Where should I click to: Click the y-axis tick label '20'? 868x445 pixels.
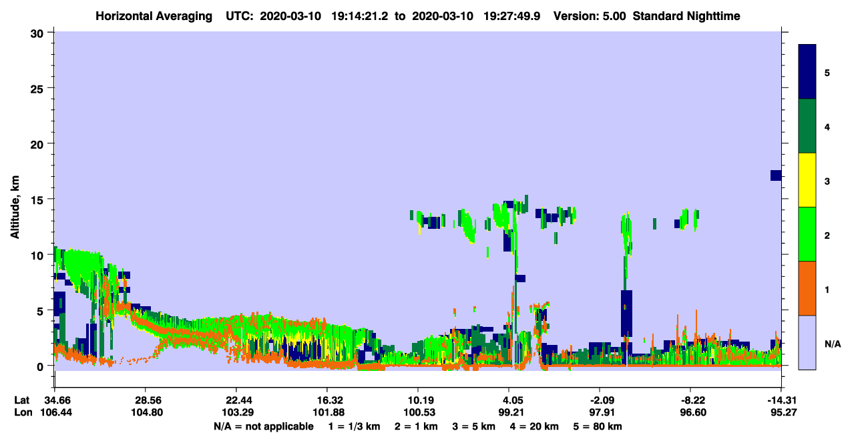39,143
